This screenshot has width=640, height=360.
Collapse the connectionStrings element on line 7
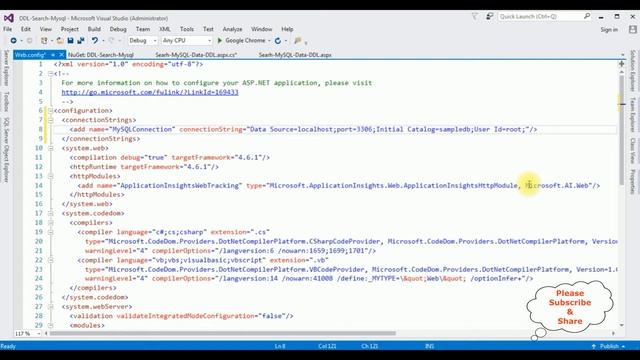coord(50,120)
